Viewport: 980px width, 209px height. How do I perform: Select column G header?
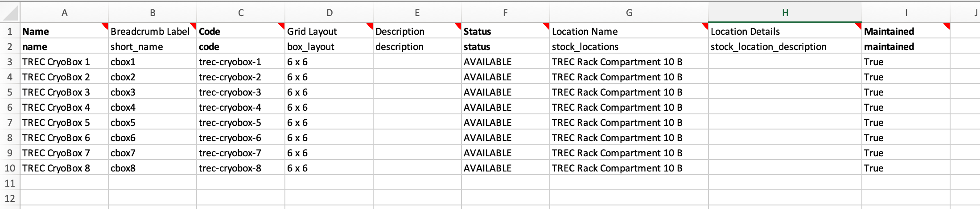click(x=629, y=13)
